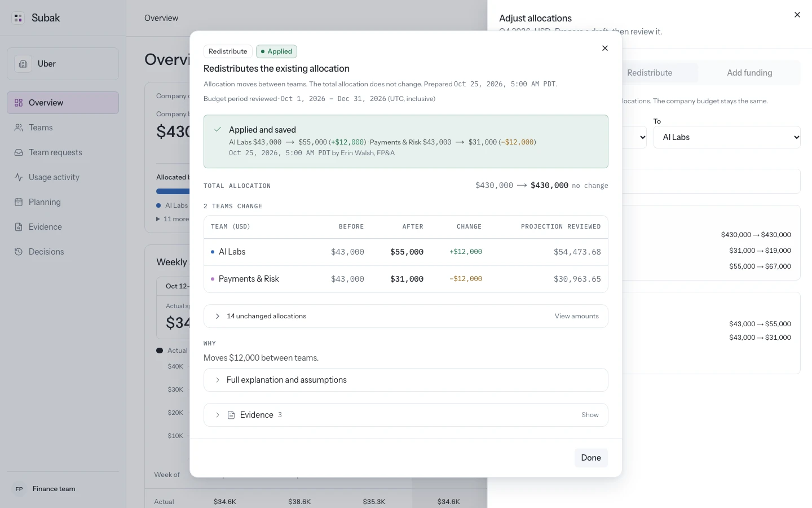
Task: Click the FP avatar icon
Action: [19, 489]
